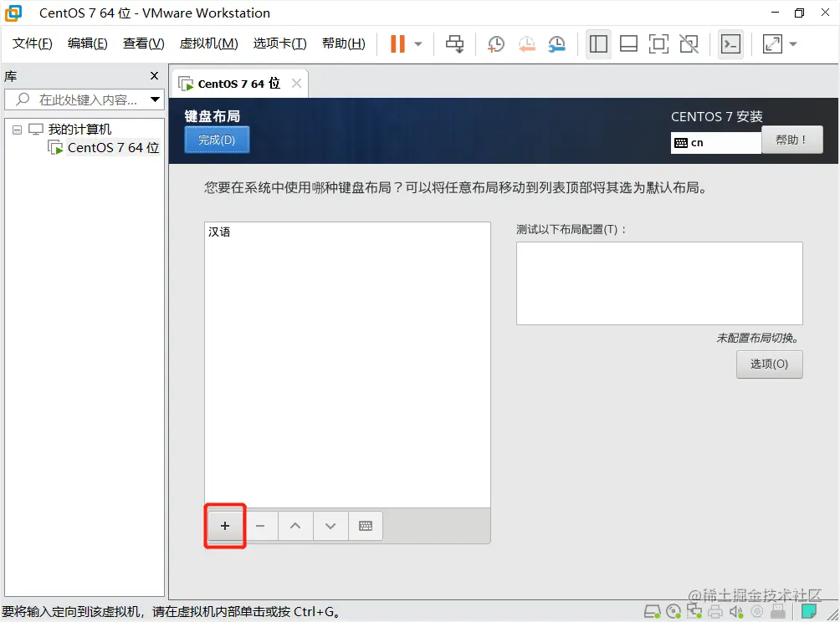Open the library search dropdown arrow

(156, 99)
